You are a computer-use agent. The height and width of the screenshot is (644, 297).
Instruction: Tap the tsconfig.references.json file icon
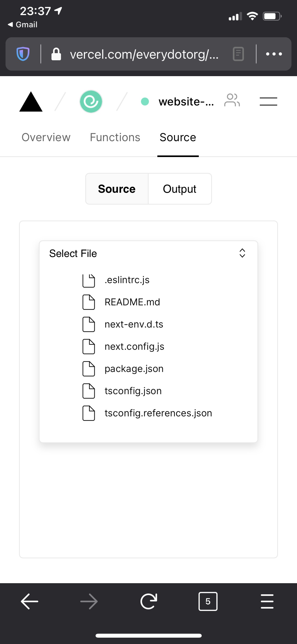pyautogui.click(x=89, y=413)
